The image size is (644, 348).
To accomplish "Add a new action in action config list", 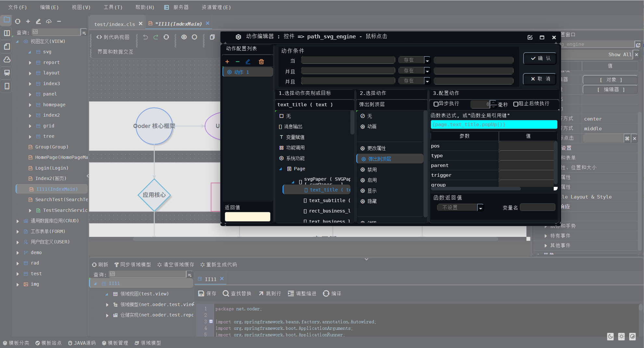I will [227, 62].
